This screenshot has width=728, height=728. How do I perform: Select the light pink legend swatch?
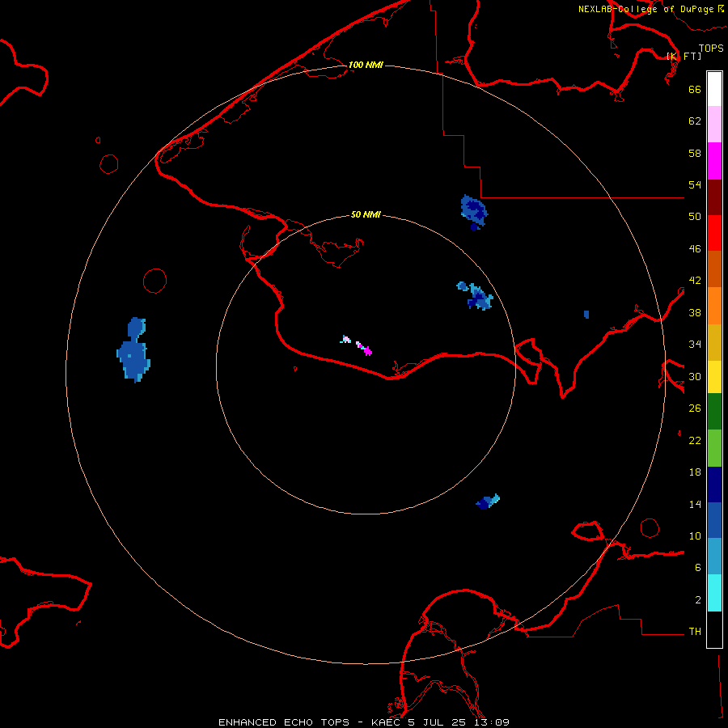tap(714, 125)
